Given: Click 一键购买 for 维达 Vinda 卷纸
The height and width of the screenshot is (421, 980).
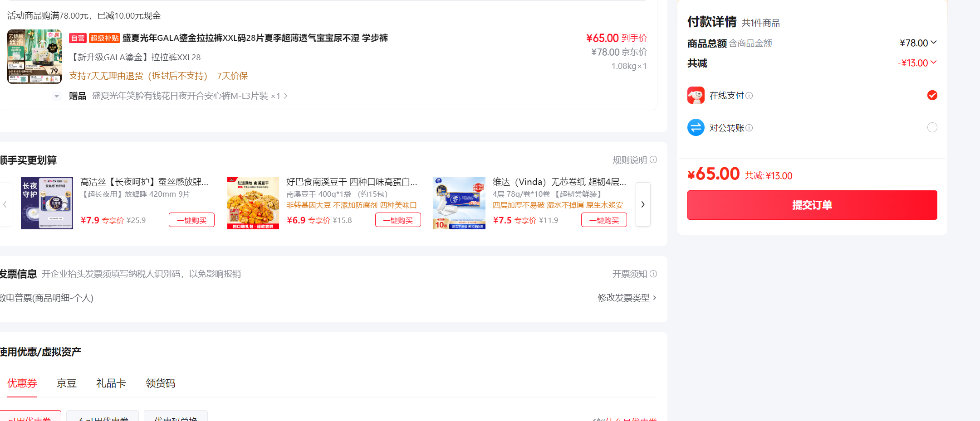Looking at the screenshot, I should [x=604, y=220].
